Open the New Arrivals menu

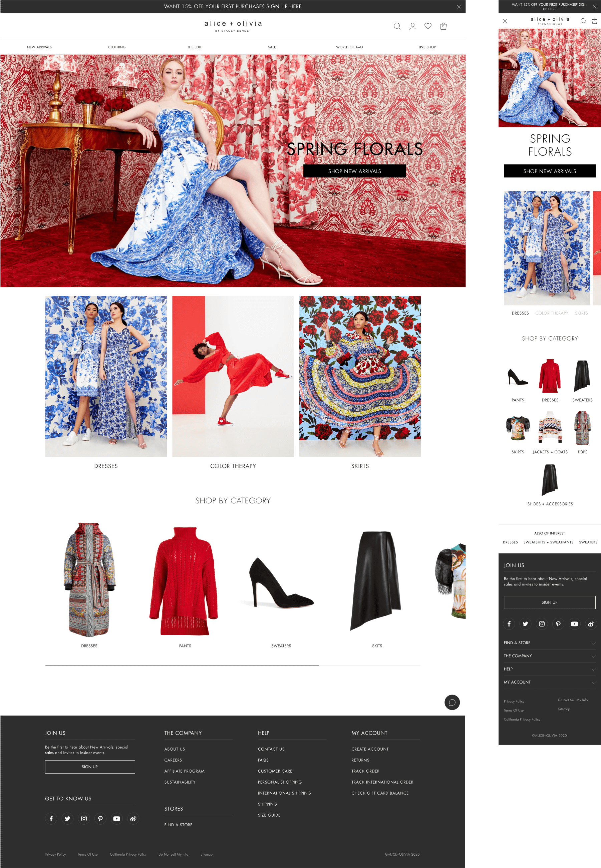[39, 47]
